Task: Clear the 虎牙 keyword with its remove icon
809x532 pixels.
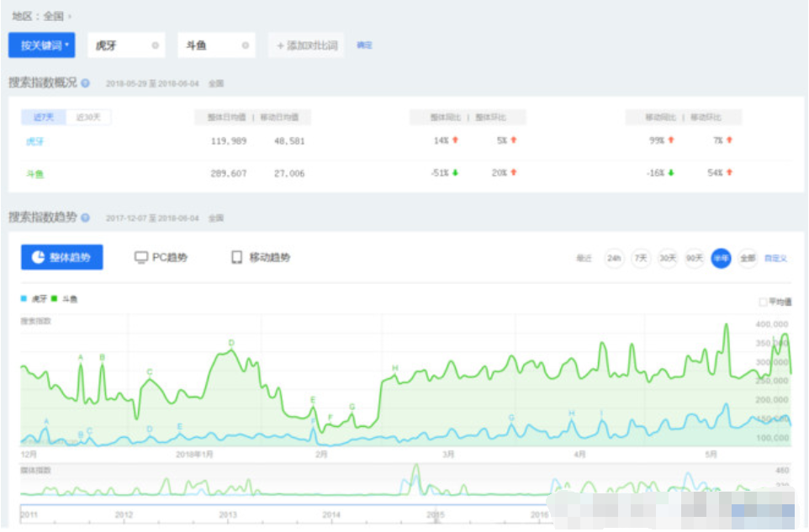Action: [156, 45]
